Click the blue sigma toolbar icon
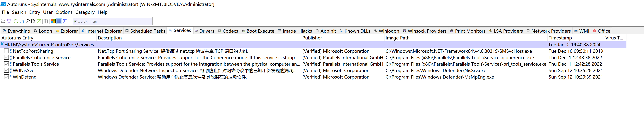 pos(65,21)
